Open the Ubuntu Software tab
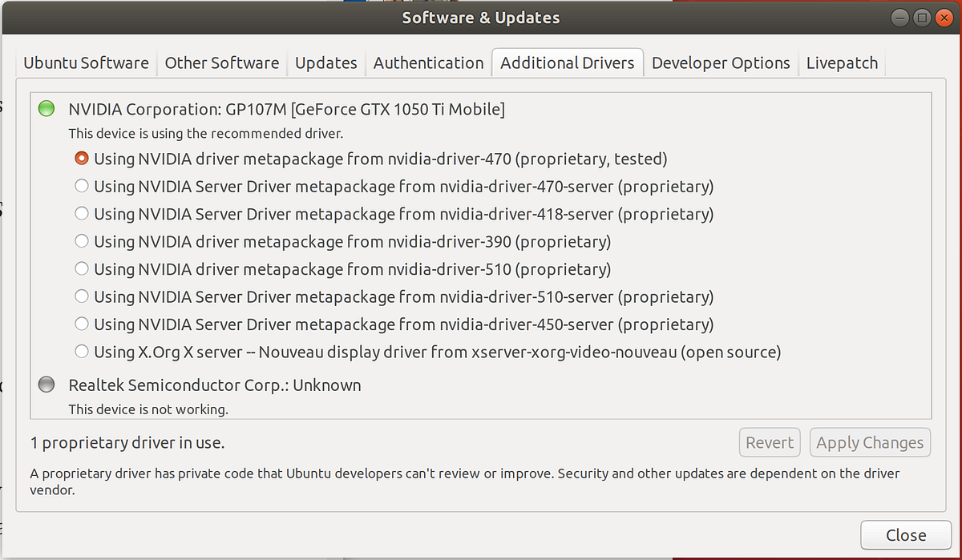Image resolution: width=962 pixels, height=560 pixels. click(85, 62)
